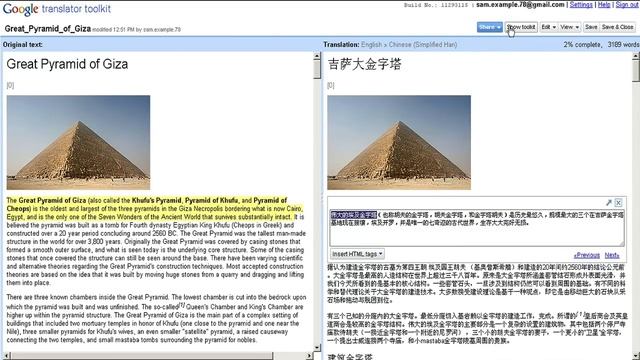Click the [0] marker in translation pane
The width and height of the screenshot is (640, 360).
[331, 85]
